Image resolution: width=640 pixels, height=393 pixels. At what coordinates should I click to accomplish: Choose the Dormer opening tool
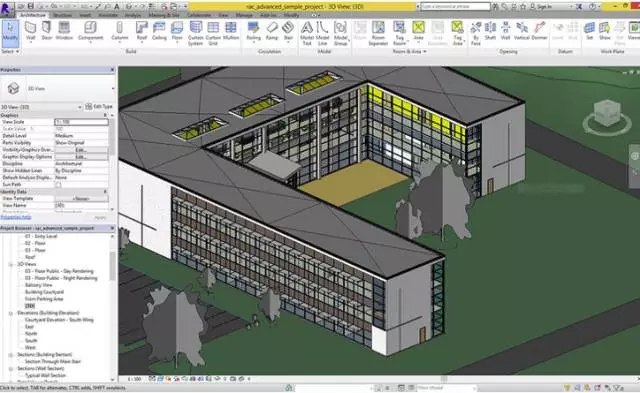point(540,31)
